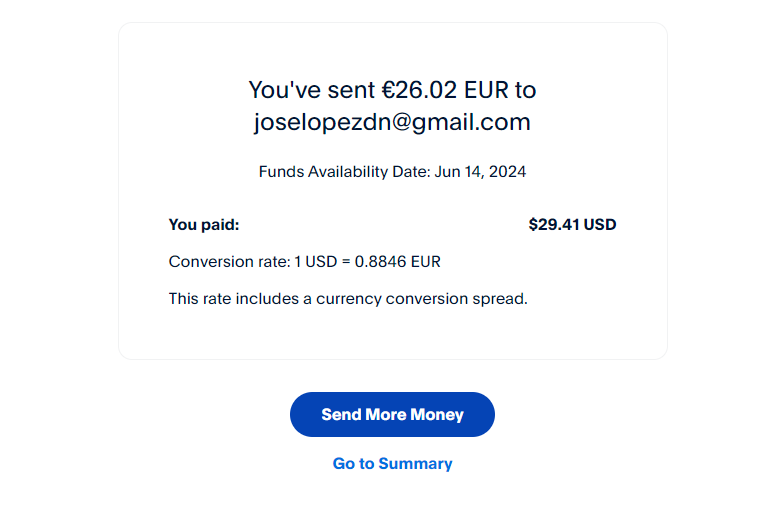Select the 0.8846 EUR rate value
Screen dimensions: 776x505
tap(398, 262)
